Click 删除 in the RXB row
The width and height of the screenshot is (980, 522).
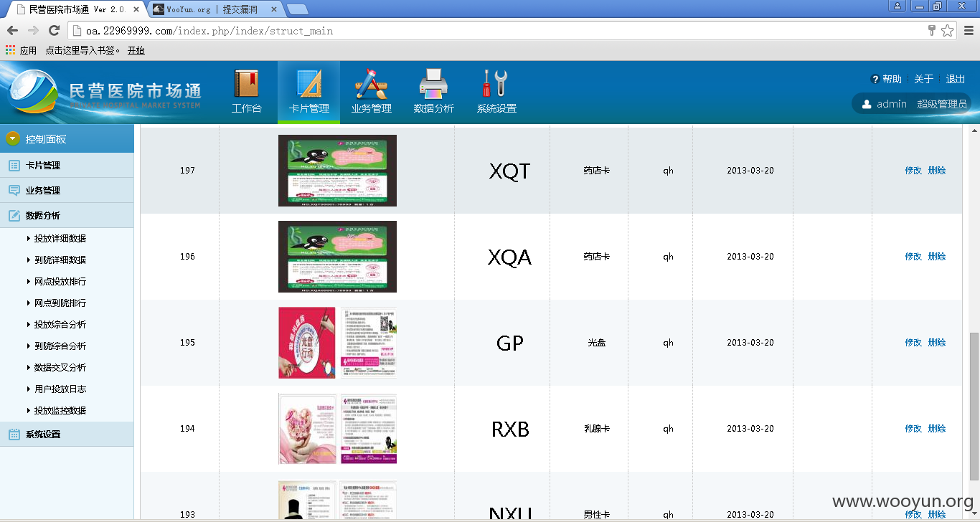tap(937, 429)
